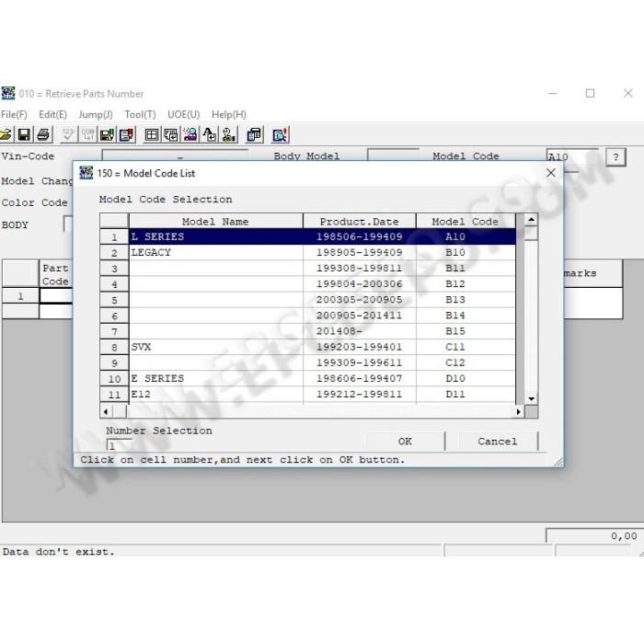The image size is (644, 644).
Task: Open the Edit(E) menu
Action: pos(52,115)
